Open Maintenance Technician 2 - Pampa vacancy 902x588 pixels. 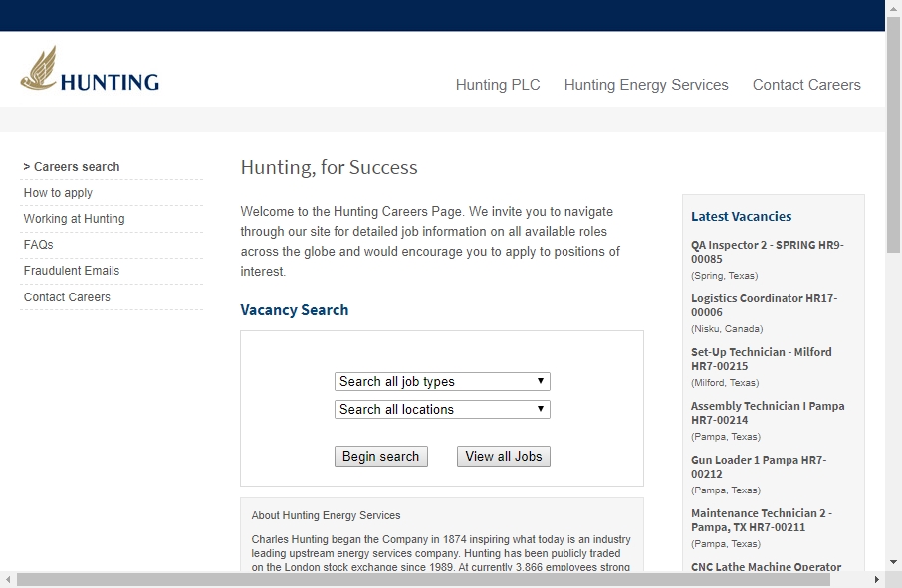(761, 520)
